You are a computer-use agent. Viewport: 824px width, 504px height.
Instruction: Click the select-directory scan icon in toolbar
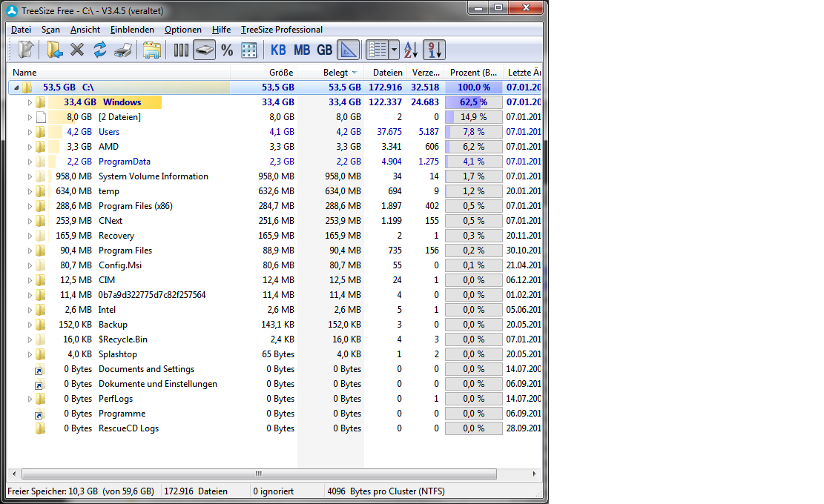[x=25, y=50]
